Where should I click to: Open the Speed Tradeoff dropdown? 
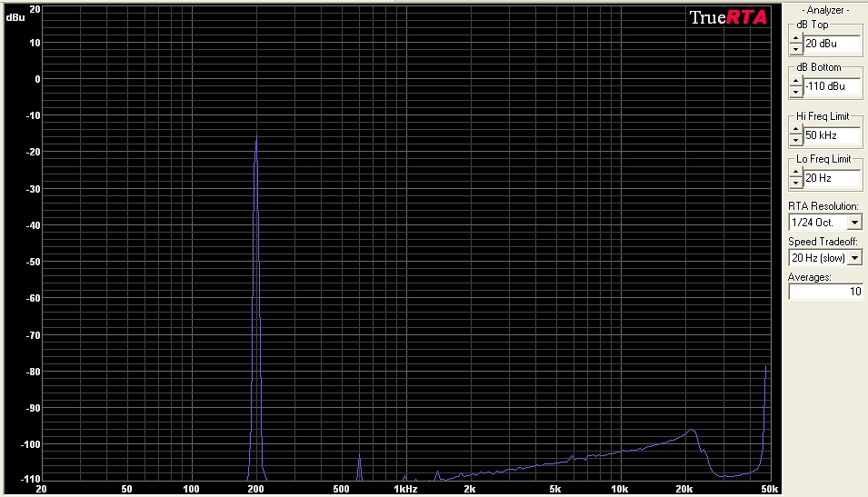(x=854, y=258)
